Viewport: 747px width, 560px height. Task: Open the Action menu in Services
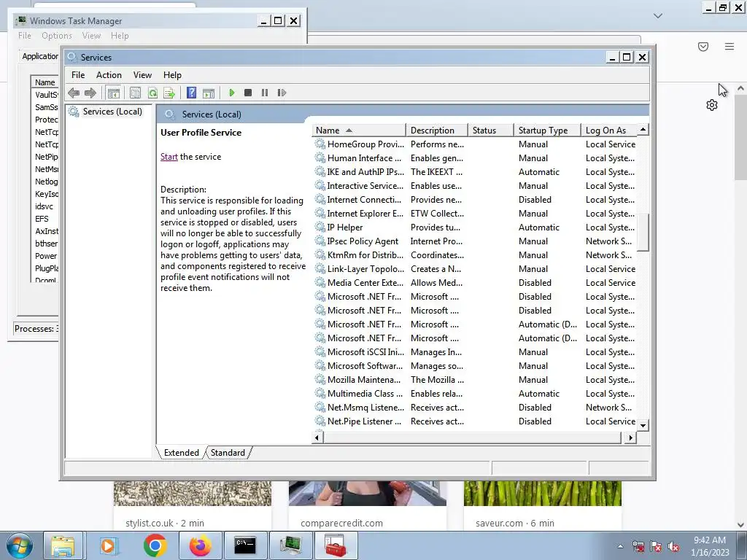pos(109,75)
